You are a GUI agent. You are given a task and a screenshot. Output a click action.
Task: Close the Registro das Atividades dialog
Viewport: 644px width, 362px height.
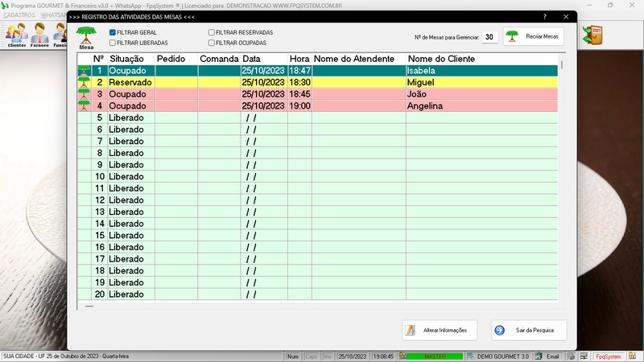click(x=566, y=17)
